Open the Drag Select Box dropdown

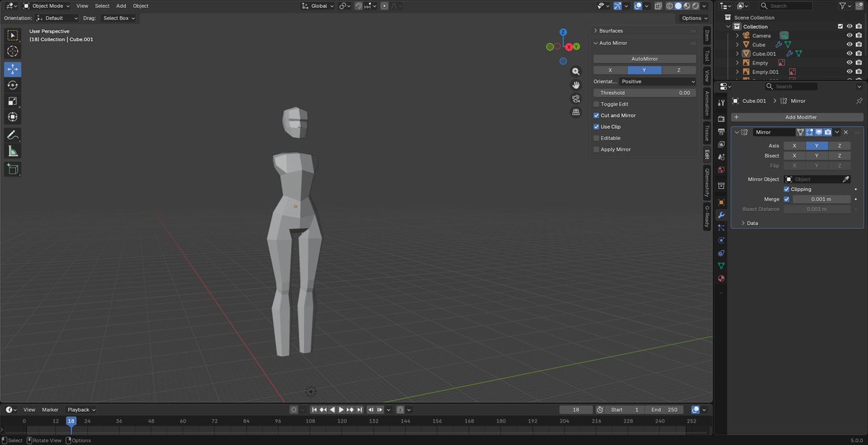(x=119, y=18)
